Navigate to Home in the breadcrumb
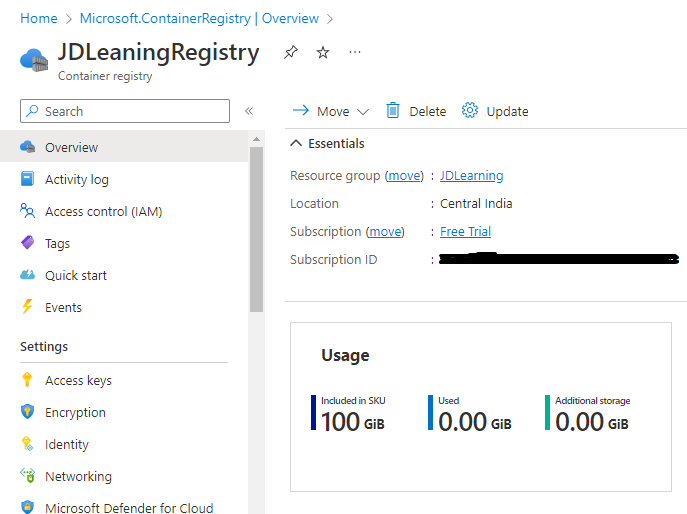Viewport: 687px width, 514px height. tap(39, 18)
